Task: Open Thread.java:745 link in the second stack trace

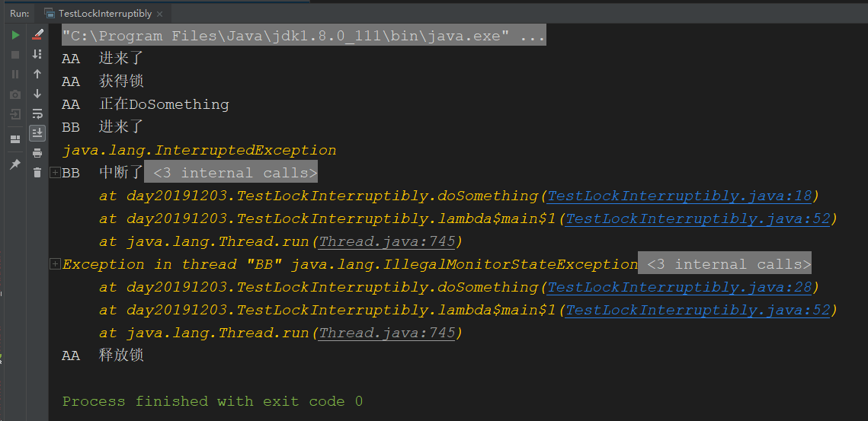Action: click(x=387, y=333)
